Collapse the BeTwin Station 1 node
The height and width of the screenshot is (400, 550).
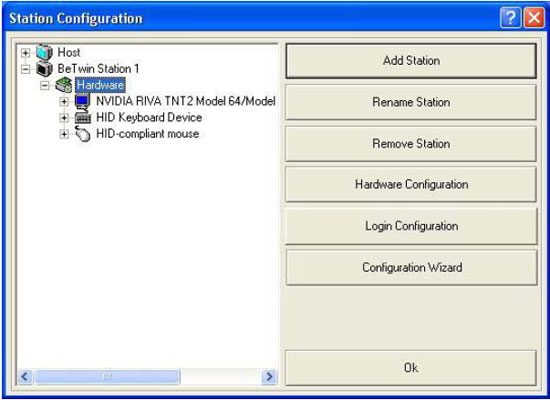[x=25, y=69]
